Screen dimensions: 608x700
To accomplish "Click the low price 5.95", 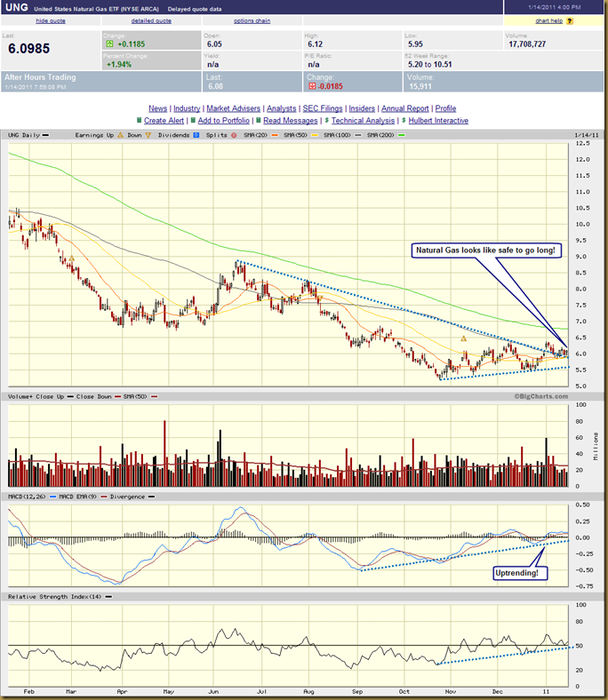I will (x=415, y=44).
